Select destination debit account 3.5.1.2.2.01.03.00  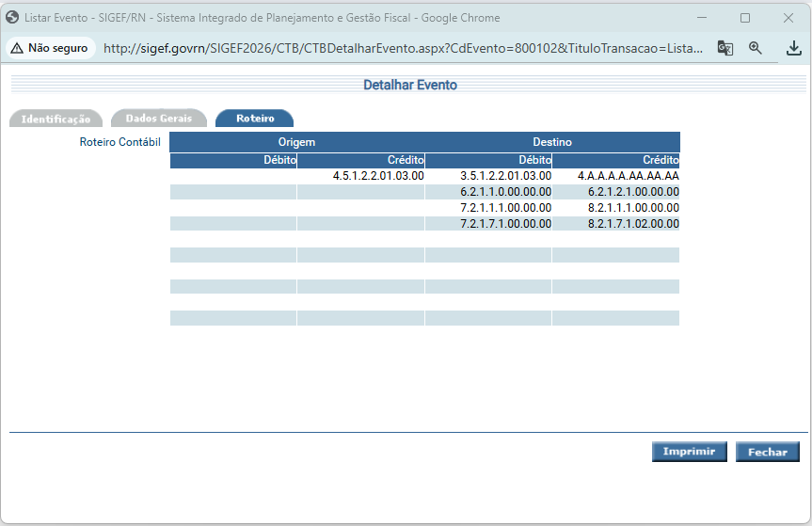pos(505,176)
